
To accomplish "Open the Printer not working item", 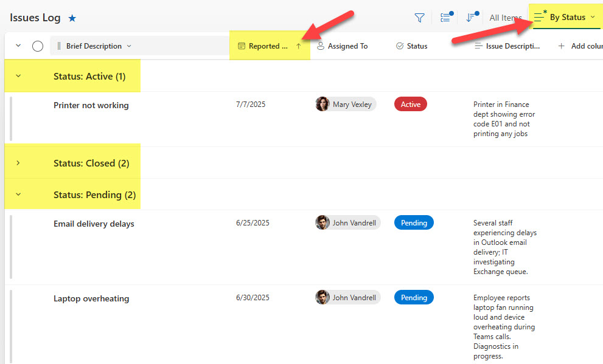I will tap(91, 105).
